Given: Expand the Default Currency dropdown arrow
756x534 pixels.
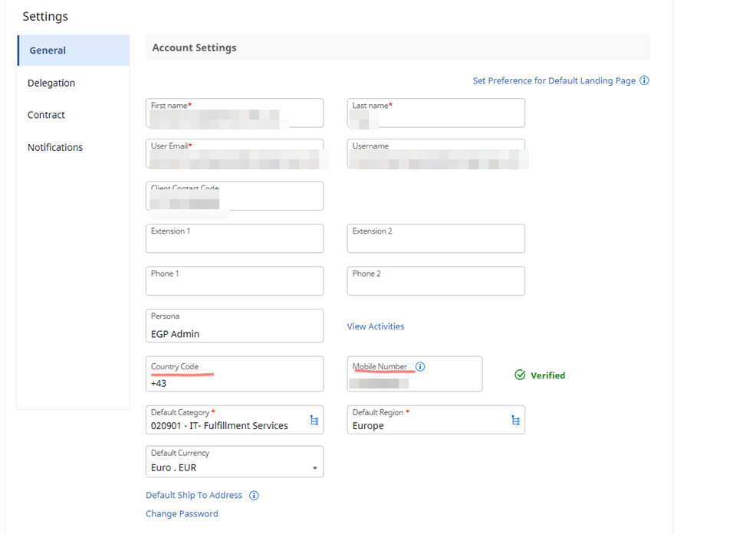Looking at the screenshot, I should [314, 468].
